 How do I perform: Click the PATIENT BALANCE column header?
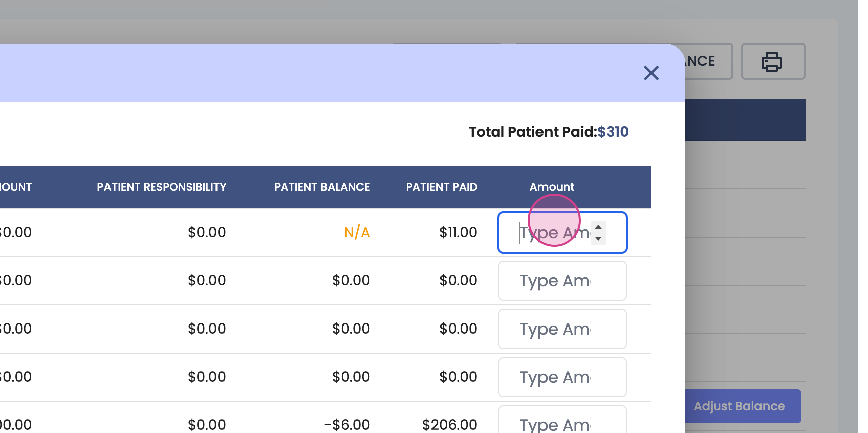click(x=321, y=187)
